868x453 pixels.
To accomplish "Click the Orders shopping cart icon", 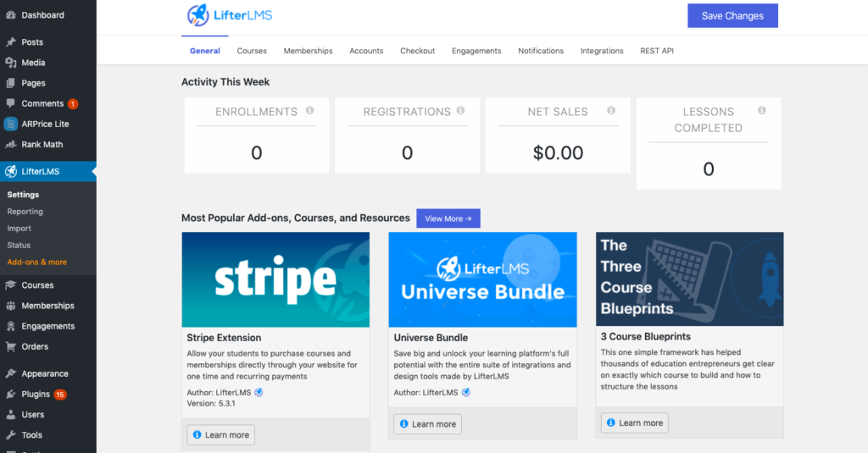I will click(x=10, y=347).
